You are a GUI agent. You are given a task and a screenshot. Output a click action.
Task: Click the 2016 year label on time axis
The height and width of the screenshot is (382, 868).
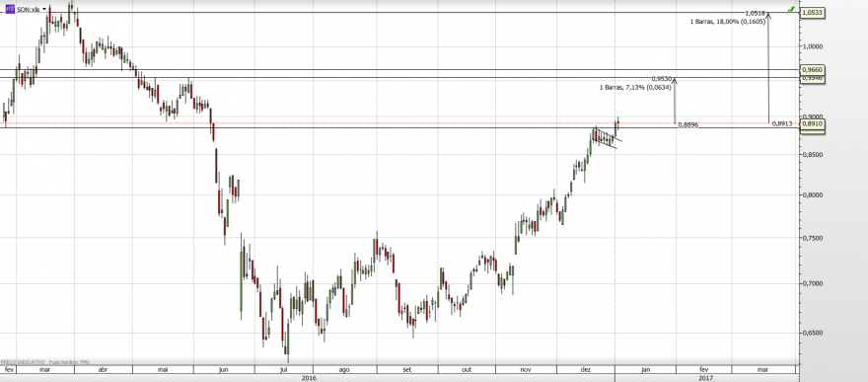pyautogui.click(x=309, y=378)
